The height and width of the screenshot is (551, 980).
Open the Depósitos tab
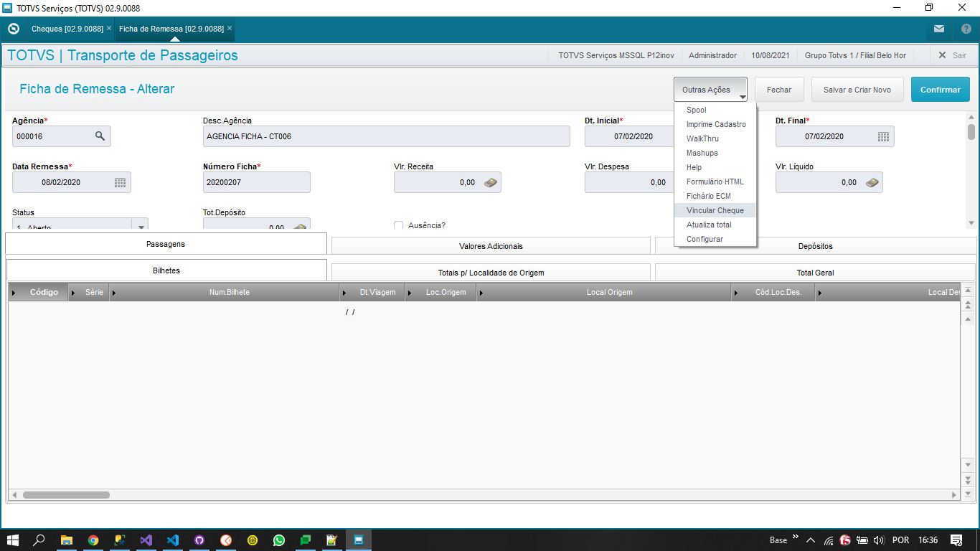point(816,246)
